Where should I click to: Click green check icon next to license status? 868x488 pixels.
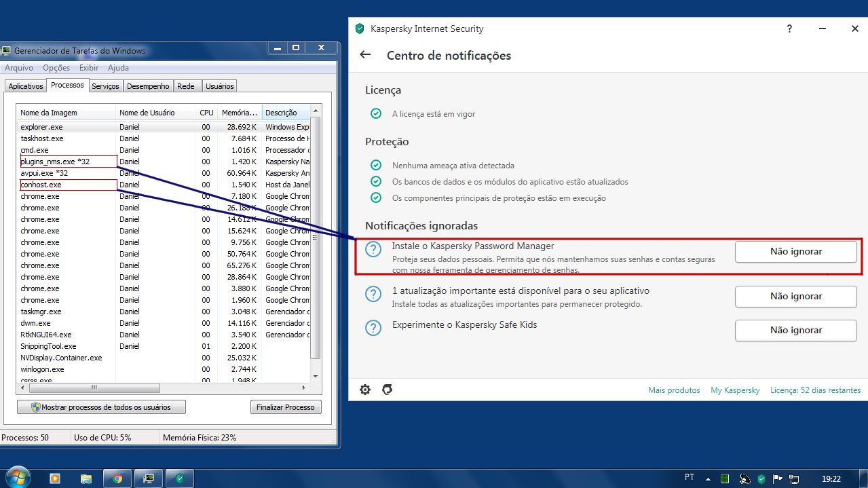pyautogui.click(x=376, y=114)
